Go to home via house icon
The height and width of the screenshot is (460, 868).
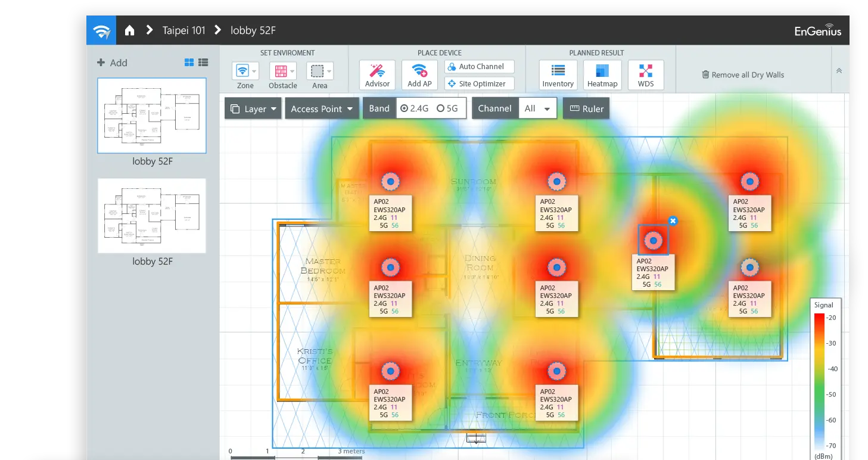pos(130,30)
